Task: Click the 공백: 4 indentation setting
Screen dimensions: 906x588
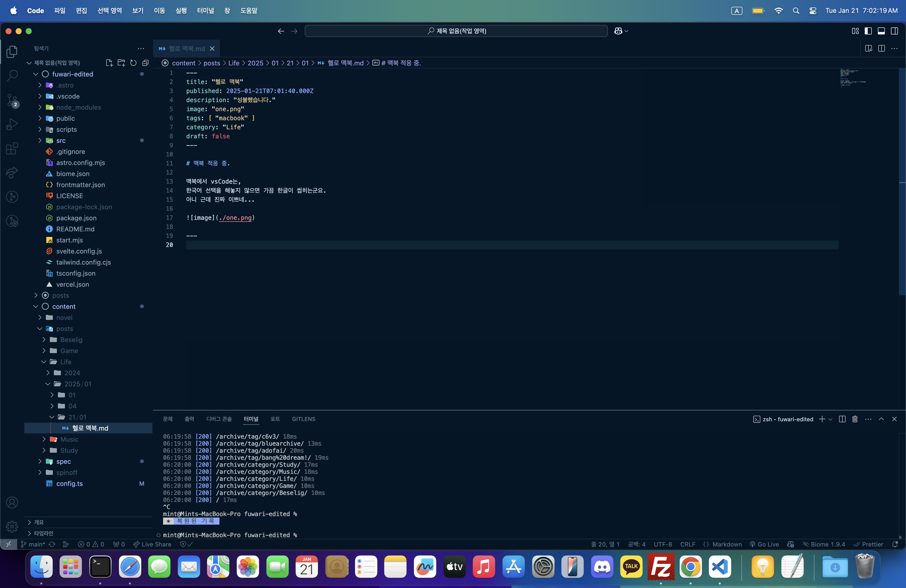Action: tap(636, 544)
